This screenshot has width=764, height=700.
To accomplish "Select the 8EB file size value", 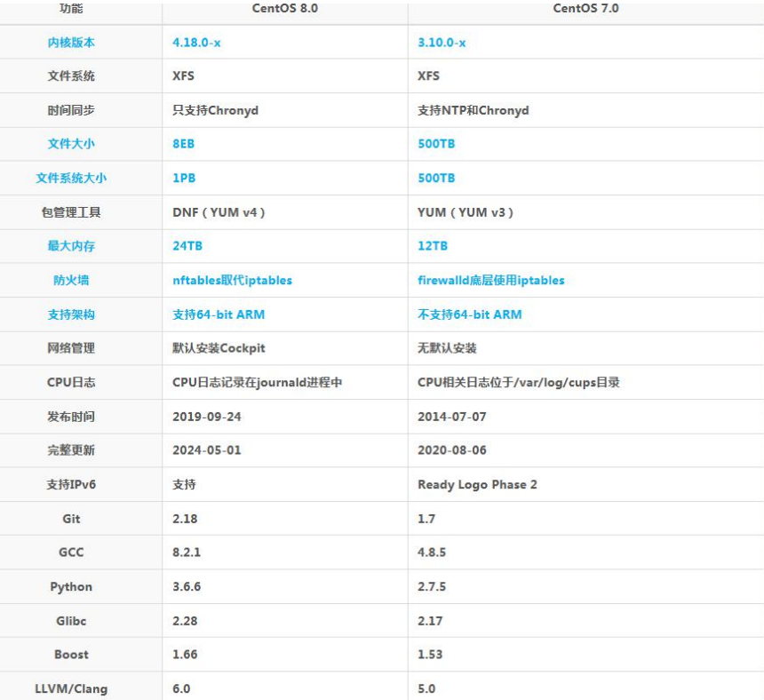I will tap(184, 144).
